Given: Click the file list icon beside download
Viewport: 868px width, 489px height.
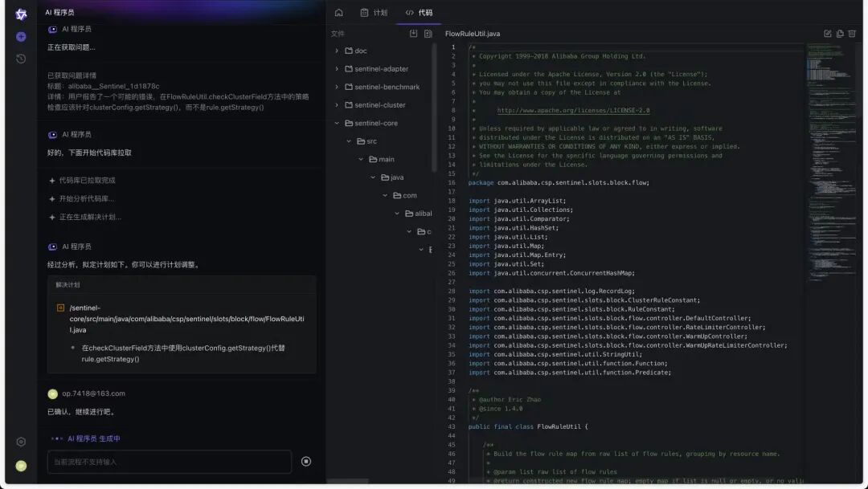Looking at the screenshot, I should click(428, 34).
